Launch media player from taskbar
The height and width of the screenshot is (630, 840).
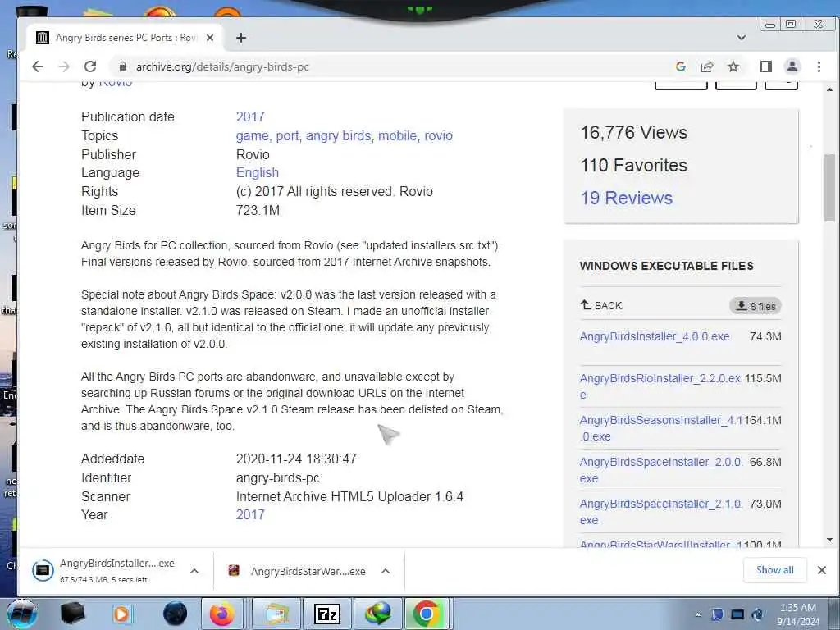[121, 614]
